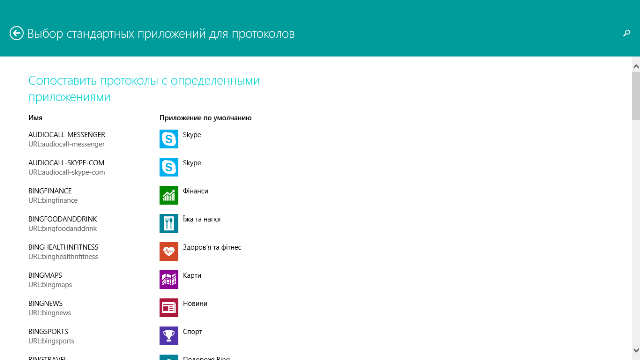
Task: Choose default app Їжа та напої
Action: (201, 219)
